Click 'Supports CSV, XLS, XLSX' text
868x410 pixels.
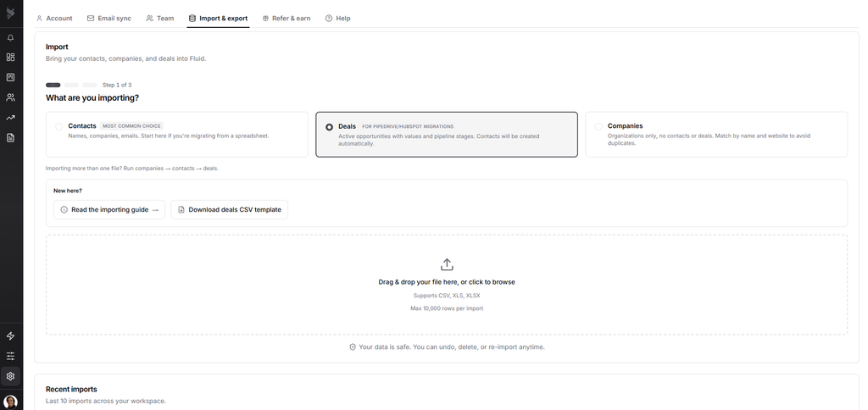(x=447, y=296)
